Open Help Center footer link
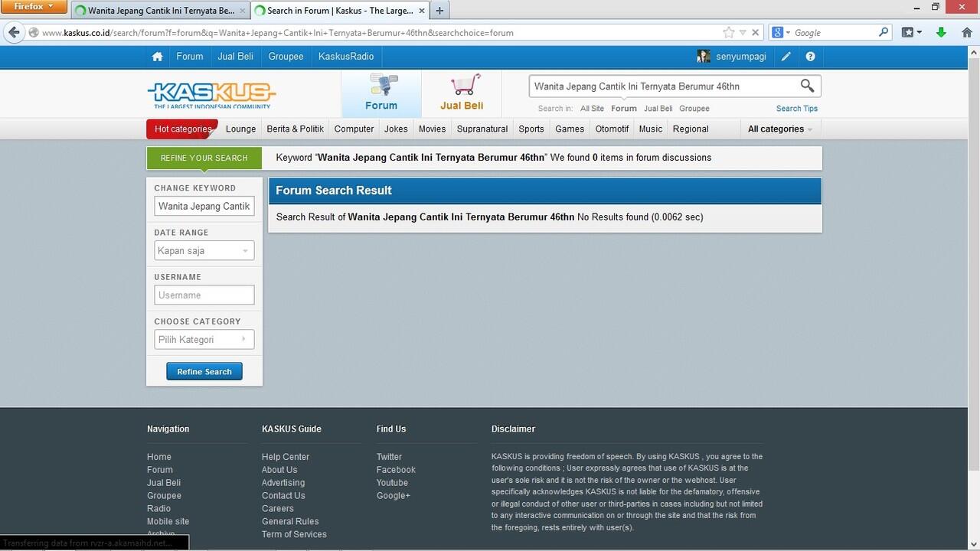Image resolution: width=980 pixels, height=551 pixels. coord(286,457)
